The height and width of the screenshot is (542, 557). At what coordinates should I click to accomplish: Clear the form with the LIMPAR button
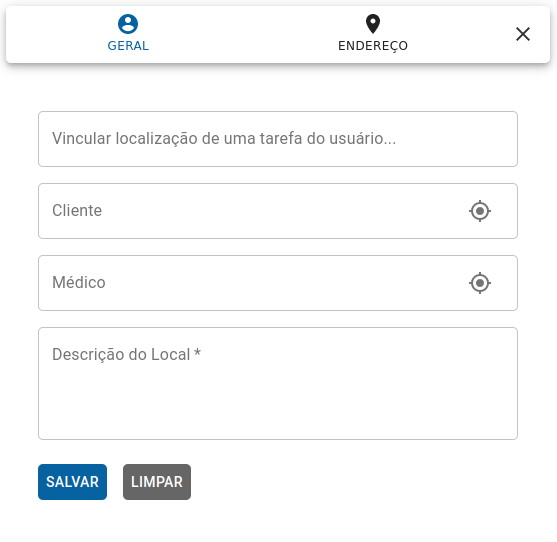click(157, 482)
